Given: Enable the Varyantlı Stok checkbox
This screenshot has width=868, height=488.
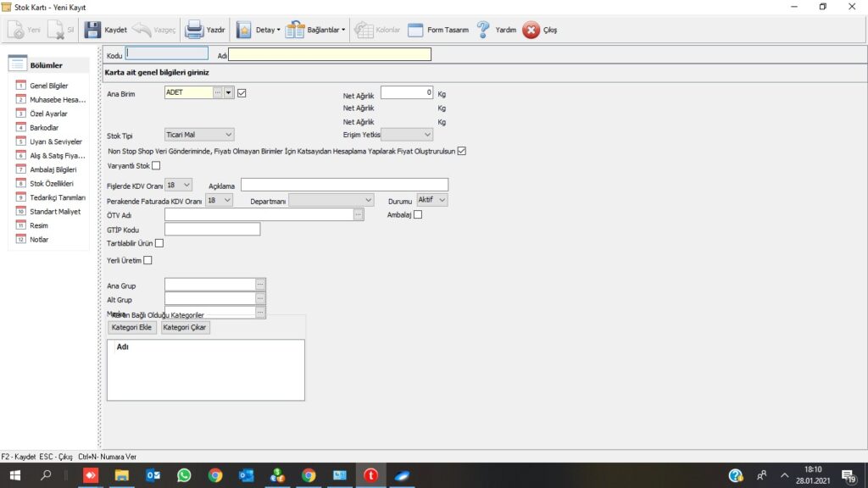Looking at the screenshot, I should click(156, 165).
